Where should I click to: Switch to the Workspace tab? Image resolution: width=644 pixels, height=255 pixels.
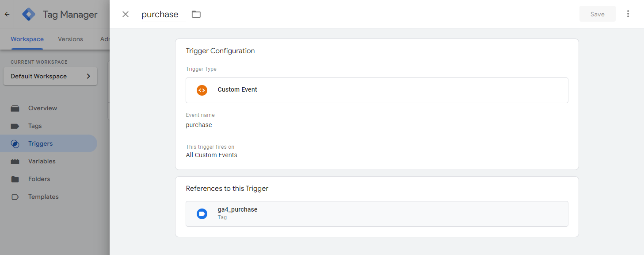click(x=27, y=39)
